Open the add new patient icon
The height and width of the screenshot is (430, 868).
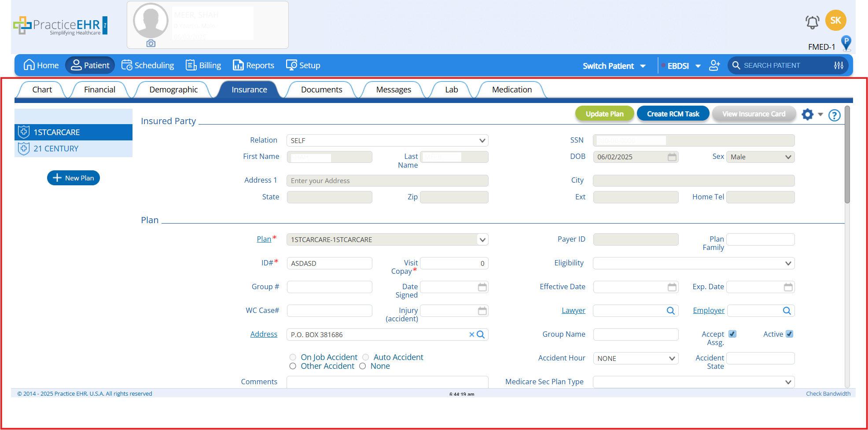pyautogui.click(x=714, y=66)
